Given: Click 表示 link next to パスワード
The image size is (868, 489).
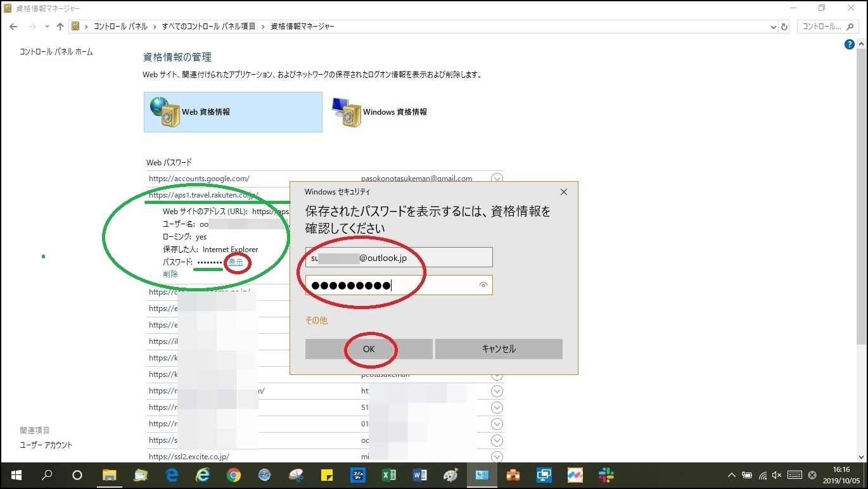Looking at the screenshot, I should point(235,262).
